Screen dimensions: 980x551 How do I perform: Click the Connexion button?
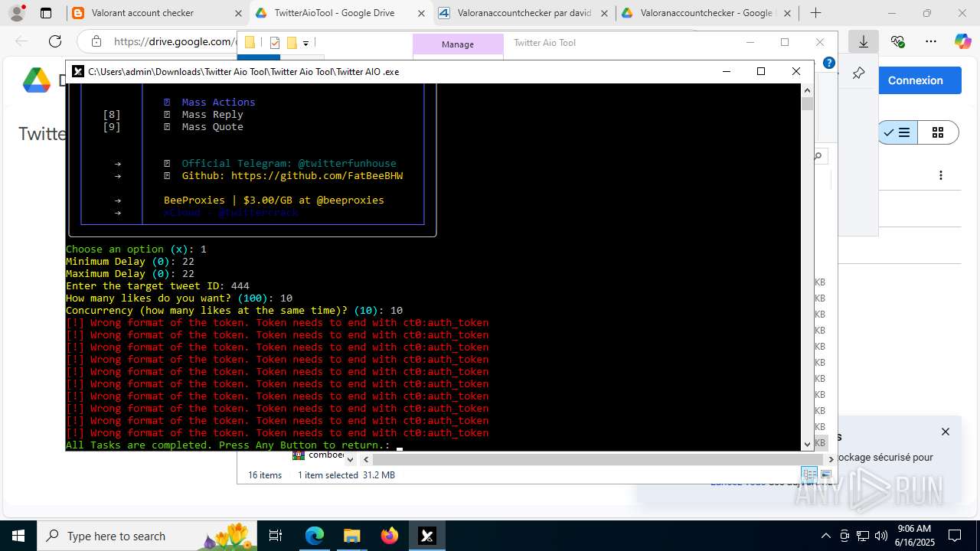tap(915, 80)
